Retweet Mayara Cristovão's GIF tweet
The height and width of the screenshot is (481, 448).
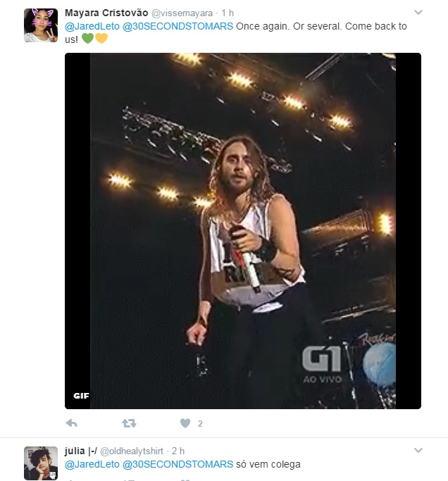(129, 423)
